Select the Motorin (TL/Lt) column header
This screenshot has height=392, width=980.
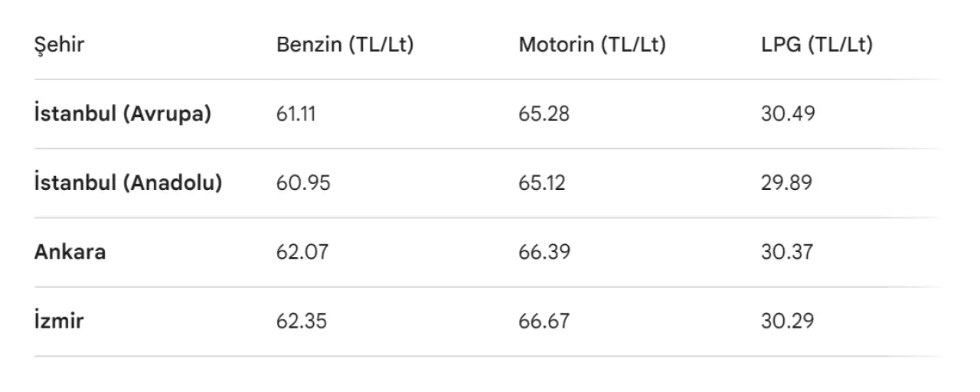(592, 45)
